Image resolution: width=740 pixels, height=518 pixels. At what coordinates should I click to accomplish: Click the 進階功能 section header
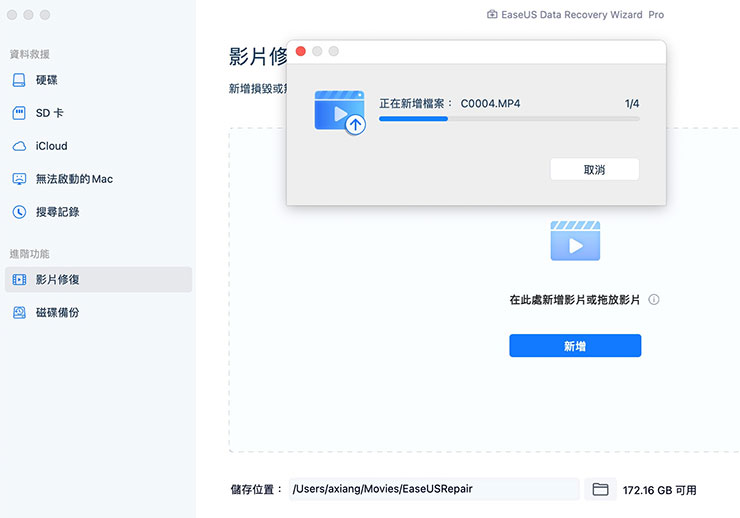click(x=30, y=254)
